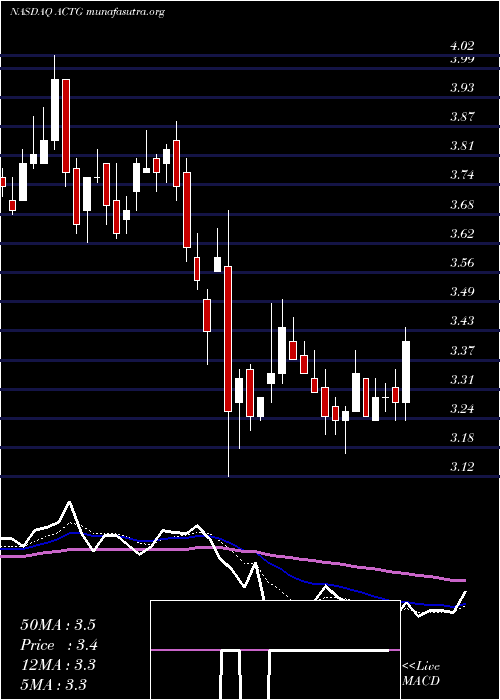
Task: Click the last white candlestick near 3.37
Action: coord(406,372)
